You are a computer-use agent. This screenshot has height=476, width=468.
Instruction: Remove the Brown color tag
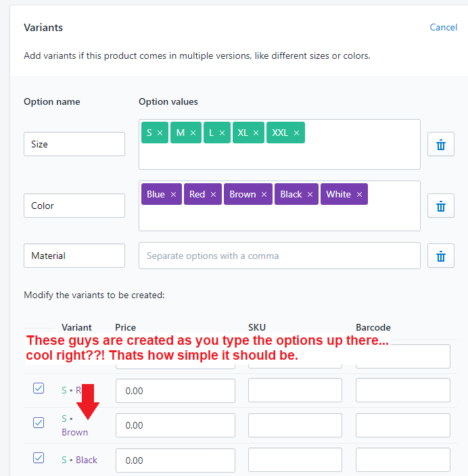click(264, 194)
